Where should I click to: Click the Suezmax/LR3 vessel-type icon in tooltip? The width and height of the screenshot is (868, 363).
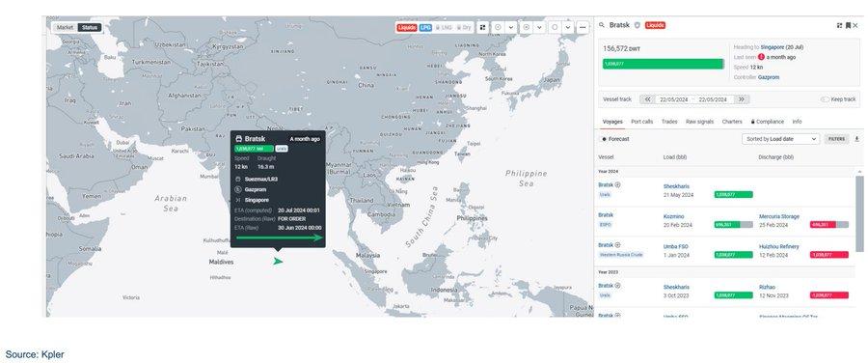click(238, 180)
